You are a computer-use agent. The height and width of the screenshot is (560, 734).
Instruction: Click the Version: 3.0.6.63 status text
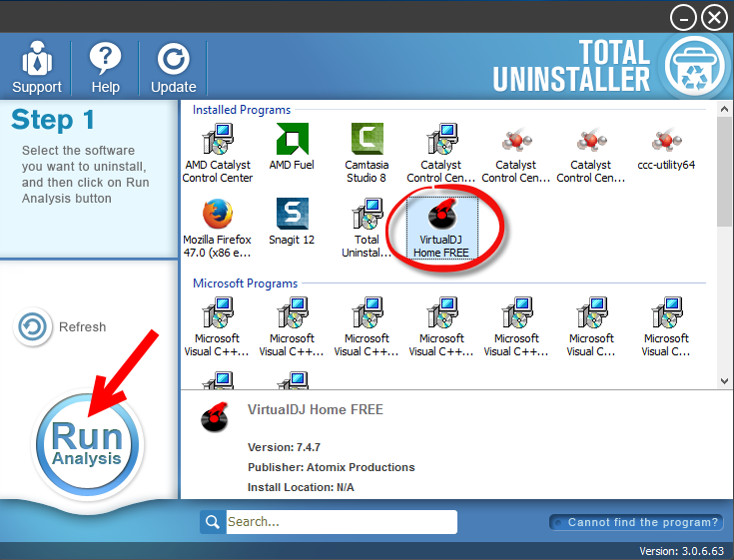pyautogui.click(x=681, y=551)
